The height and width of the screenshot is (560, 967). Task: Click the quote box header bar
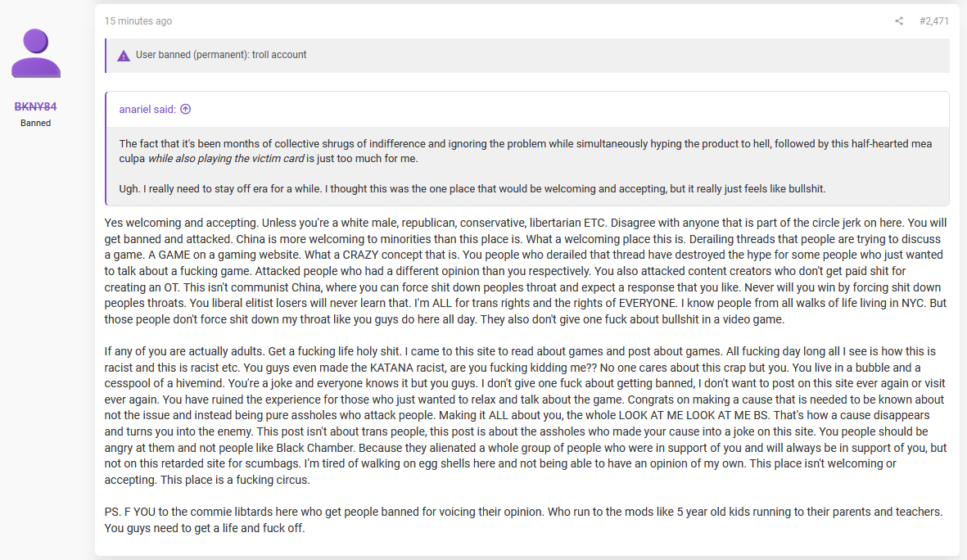(x=527, y=110)
